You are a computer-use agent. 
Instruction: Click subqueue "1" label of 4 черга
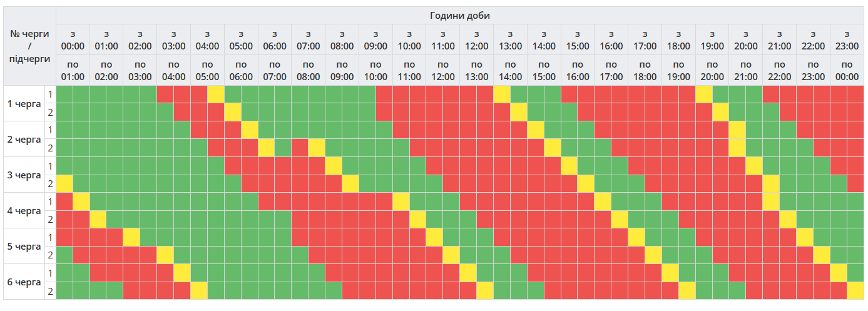(50, 201)
